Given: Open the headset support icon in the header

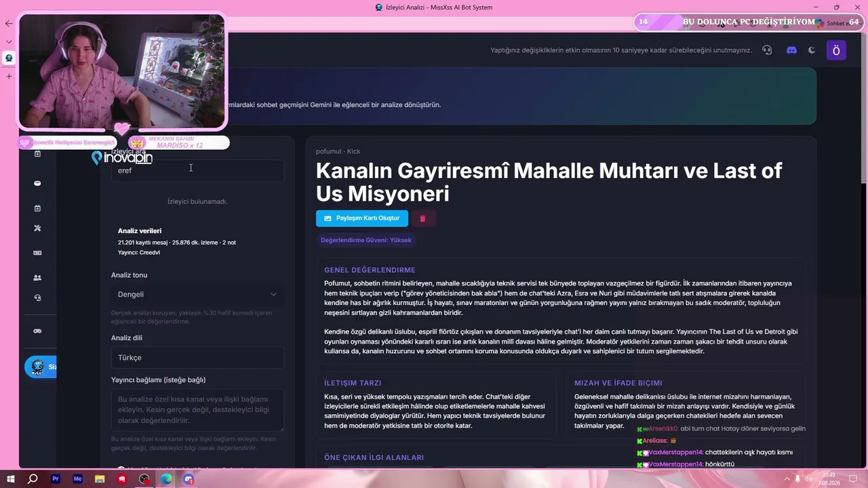Looking at the screenshot, I should (767, 50).
